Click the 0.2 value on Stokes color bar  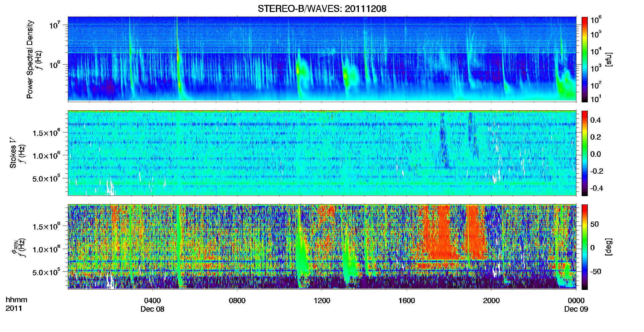(595, 137)
